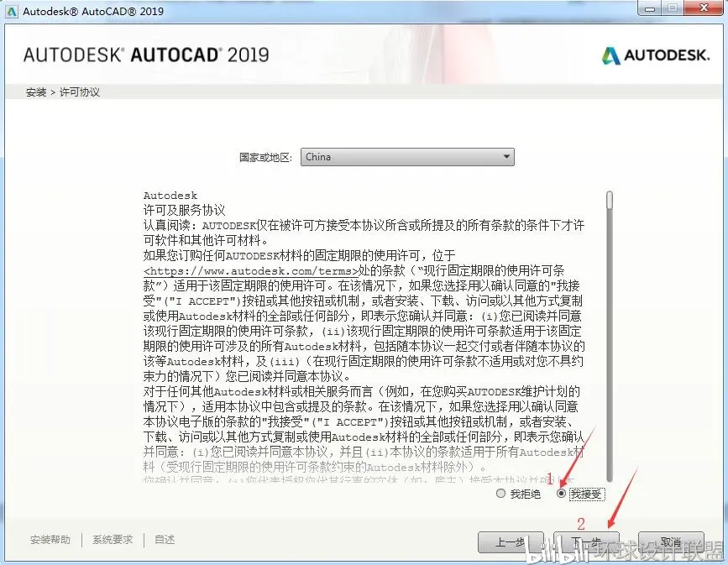Click the AUTODESK AUTOCAD 2019 title text
Viewport: 728px width, 565px height.
click(x=146, y=55)
